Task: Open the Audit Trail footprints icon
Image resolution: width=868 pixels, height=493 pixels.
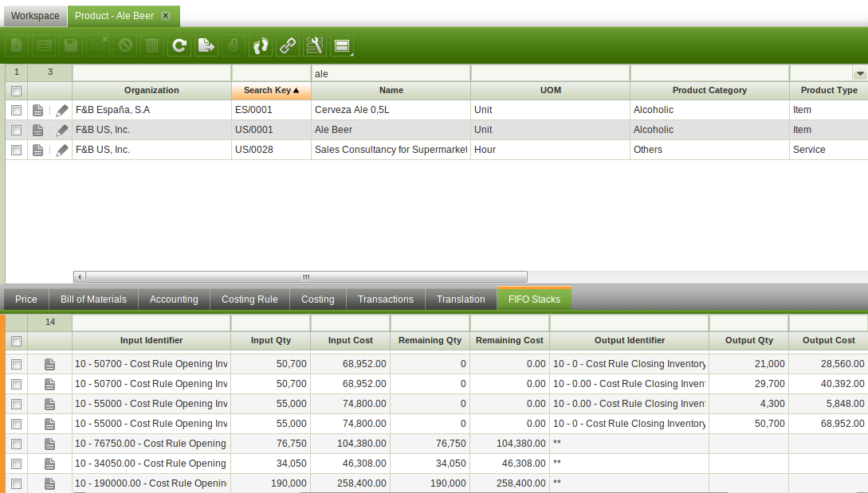Action: 261,46
